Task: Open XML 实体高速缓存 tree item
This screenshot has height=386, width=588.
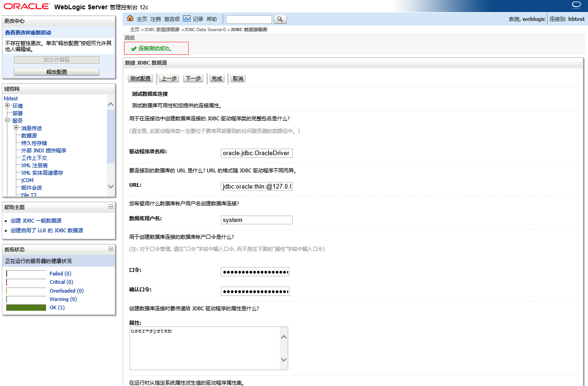Action: coord(42,173)
